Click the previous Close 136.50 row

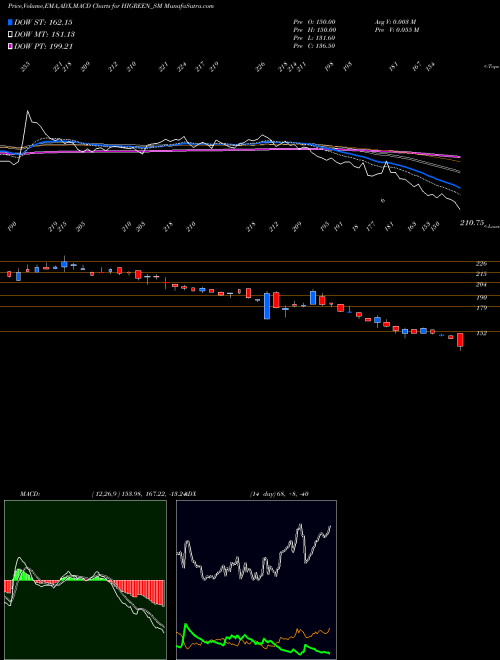click(x=314, y=46)
